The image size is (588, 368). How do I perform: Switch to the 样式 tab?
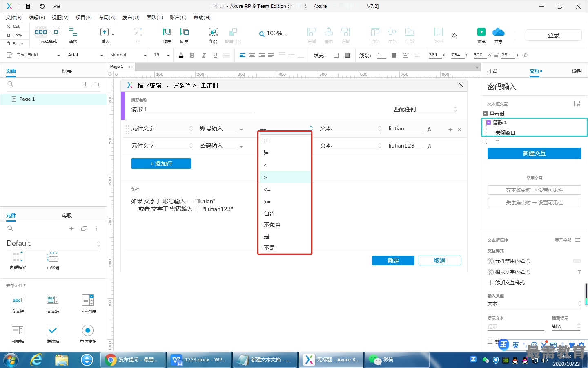(492, 71)
